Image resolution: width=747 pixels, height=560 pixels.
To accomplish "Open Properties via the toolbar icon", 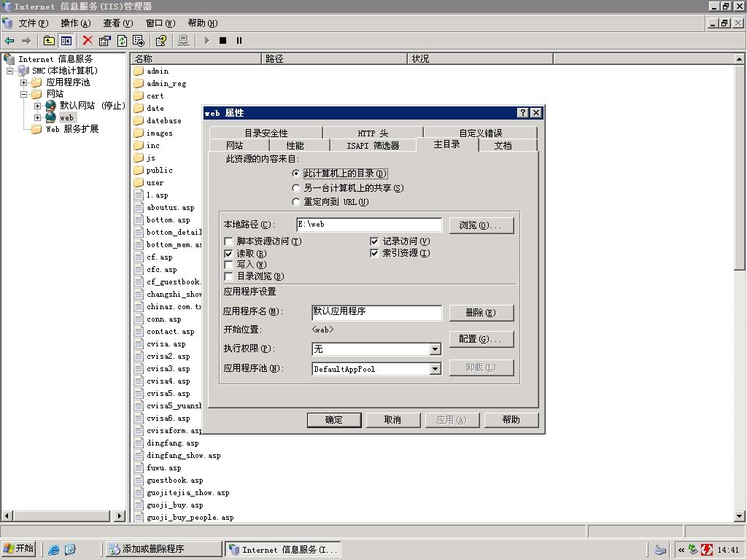I will pyautogui.click(x=105, y=41).
